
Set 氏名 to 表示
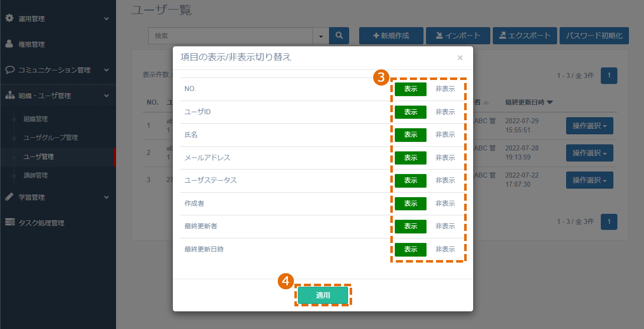coord(410,135)
